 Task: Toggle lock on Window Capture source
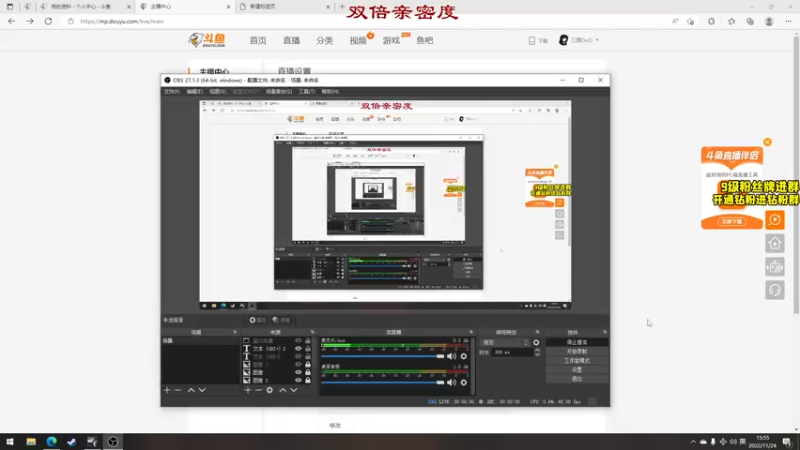coord(308,340)
